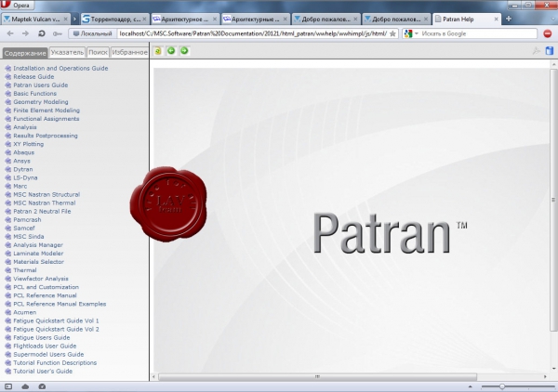Reload the page in Opera
Viewport: 558px width, 392px height.
point(41,33)
